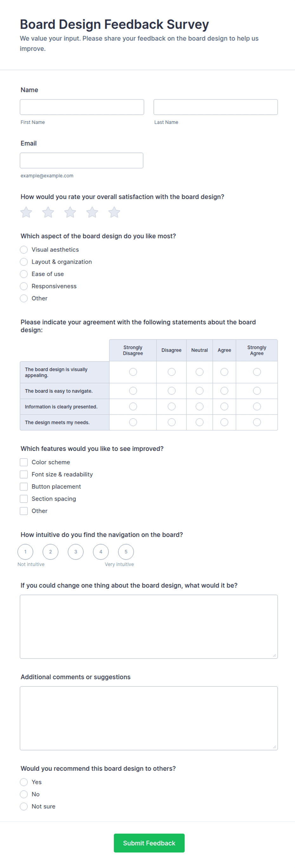
Task: Pick navigation intuitiveness rating 3
Action: [x=75, y=552]
